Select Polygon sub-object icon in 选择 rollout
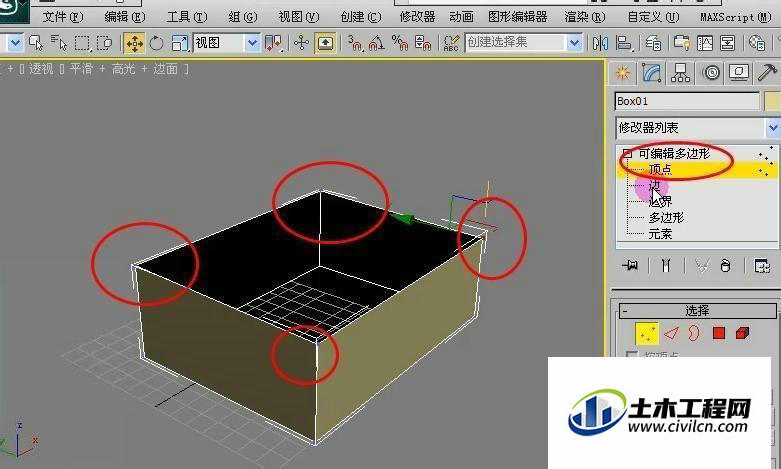 [718, 333]
